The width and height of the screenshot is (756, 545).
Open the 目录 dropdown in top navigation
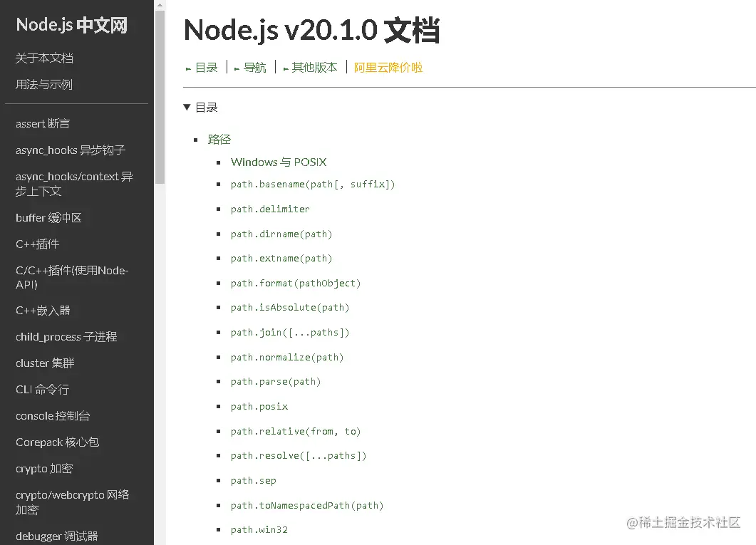202,68
